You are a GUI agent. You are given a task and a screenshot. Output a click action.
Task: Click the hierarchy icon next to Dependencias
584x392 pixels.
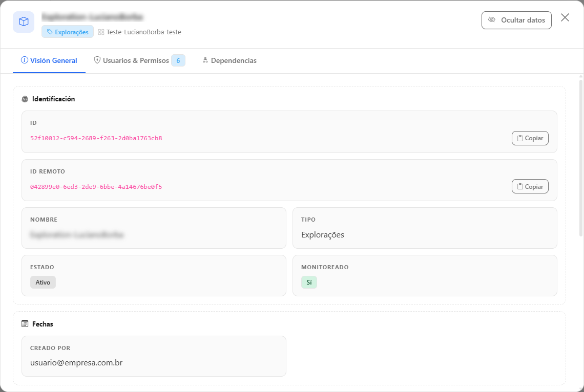click(x=205, y=60)
